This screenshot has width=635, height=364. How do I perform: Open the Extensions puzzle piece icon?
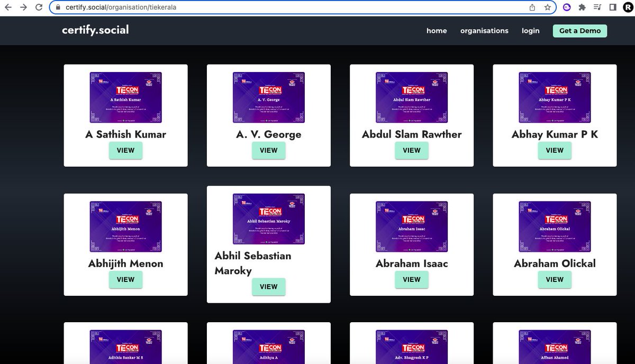582,7
